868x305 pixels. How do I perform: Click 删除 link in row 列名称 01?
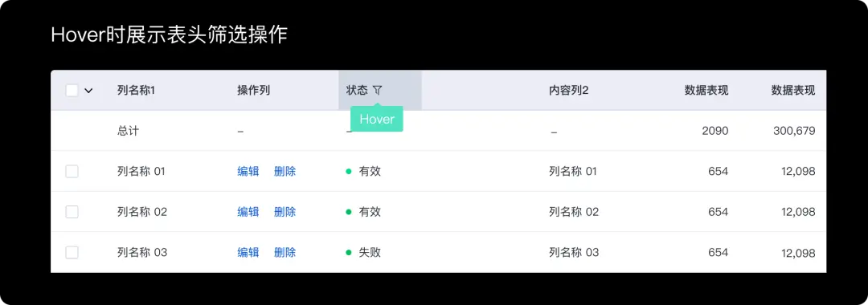(x=285, y=171)
